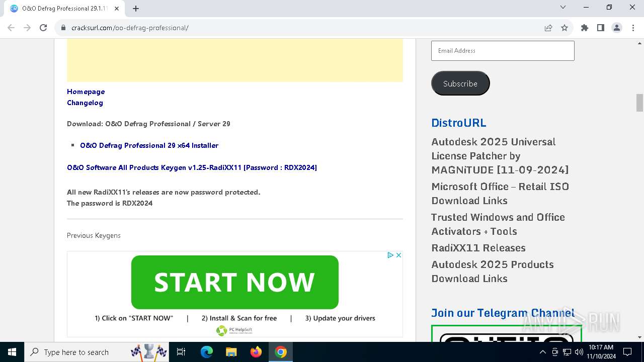
Task: Click the taskbar clock showing 10:17 AM
Action: pos(601,352)
